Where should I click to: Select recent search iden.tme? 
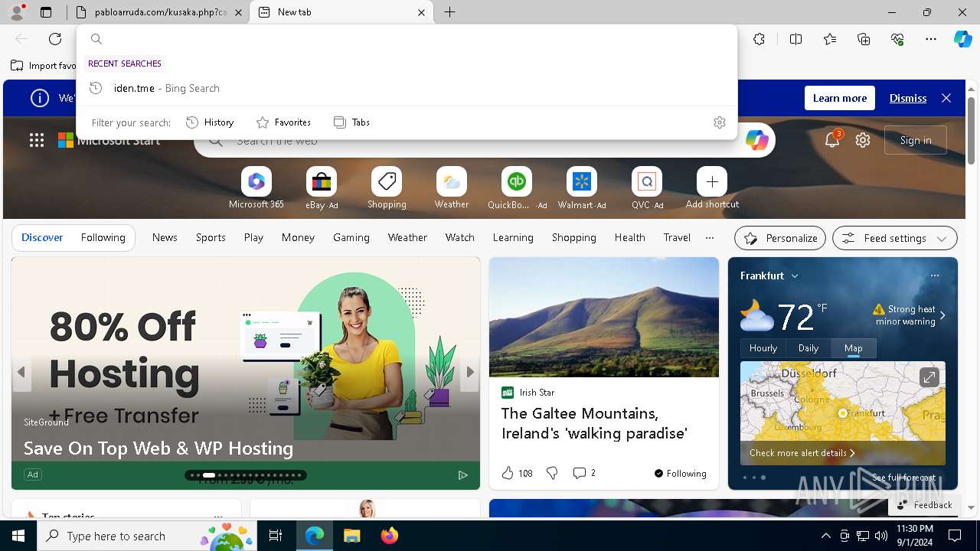(x=407, y=88)
